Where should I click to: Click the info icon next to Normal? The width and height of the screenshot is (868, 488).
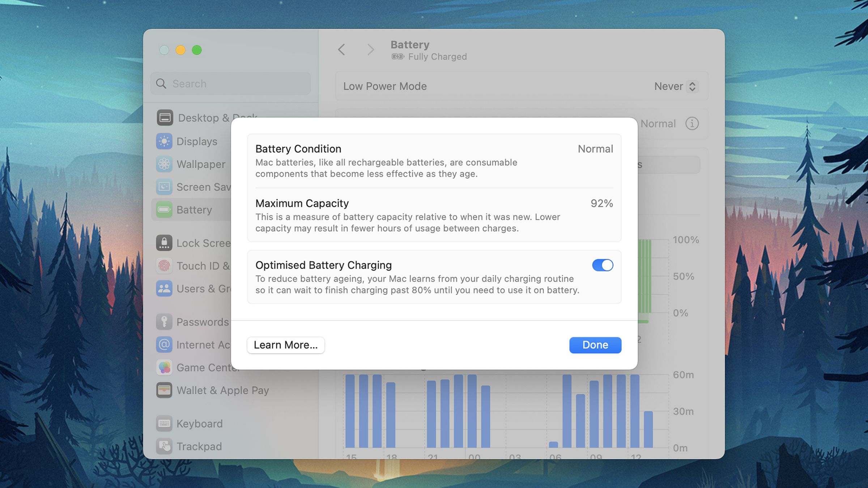[x=692, y=124]
